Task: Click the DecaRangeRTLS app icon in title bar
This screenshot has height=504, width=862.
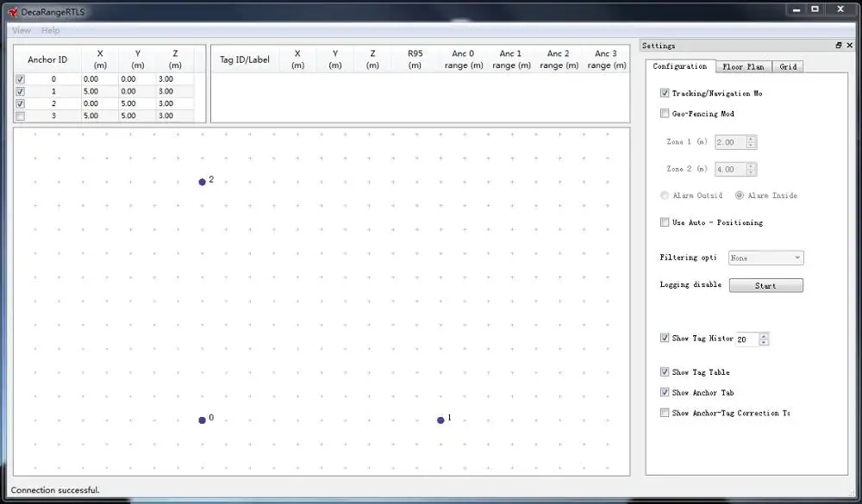Action: click(x=13, y=11)
